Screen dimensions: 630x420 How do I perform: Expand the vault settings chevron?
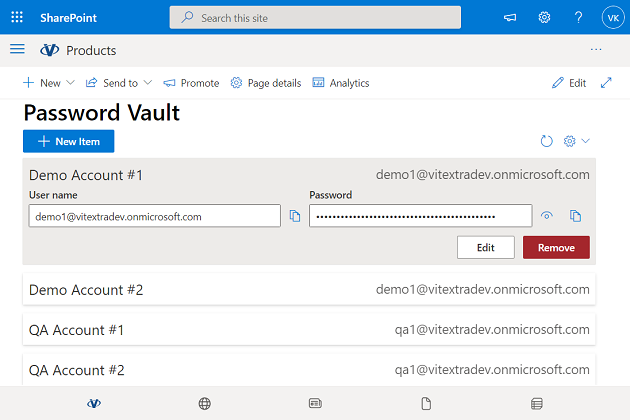pyautogui.click(x=585, y=141)
